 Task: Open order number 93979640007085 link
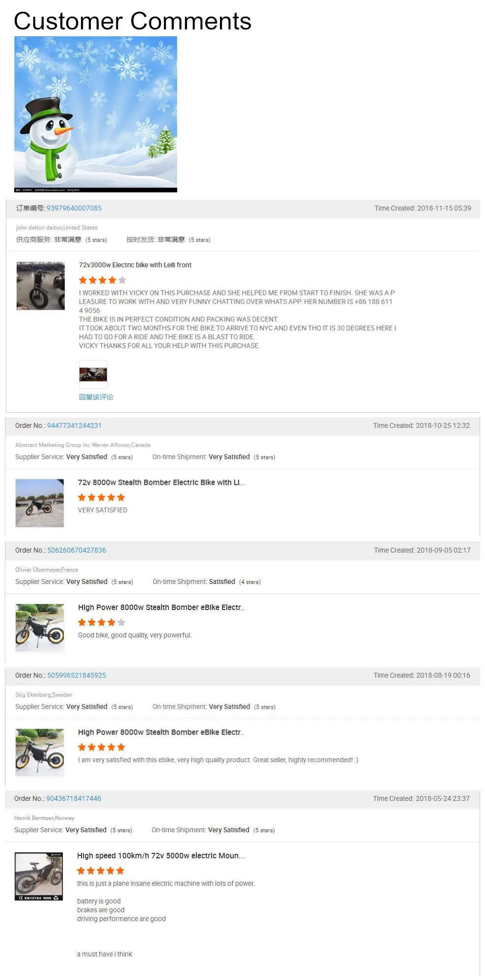[74, 208]
